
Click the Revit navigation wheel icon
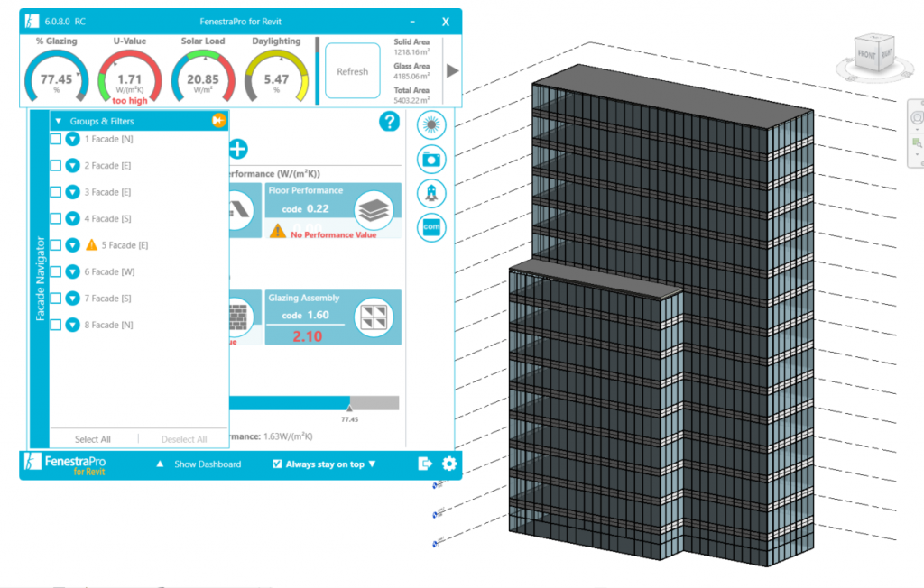tap(917, 118)
